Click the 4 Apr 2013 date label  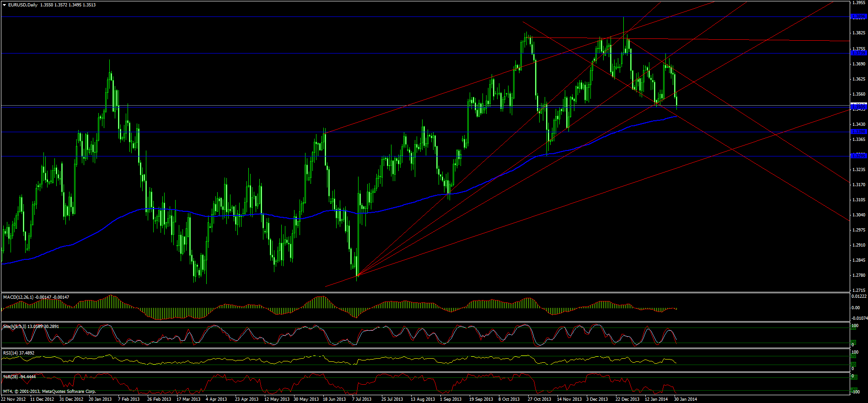(216, 399)
